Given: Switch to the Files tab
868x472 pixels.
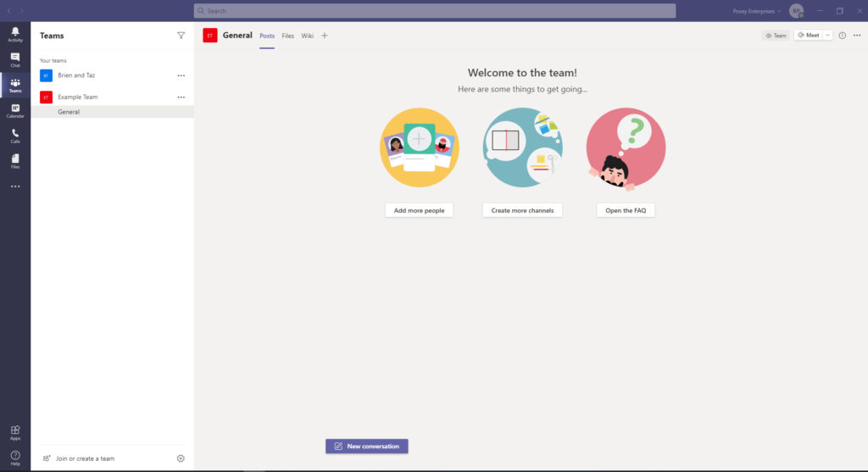Looking at the screenshot, I should pos(288,36).
